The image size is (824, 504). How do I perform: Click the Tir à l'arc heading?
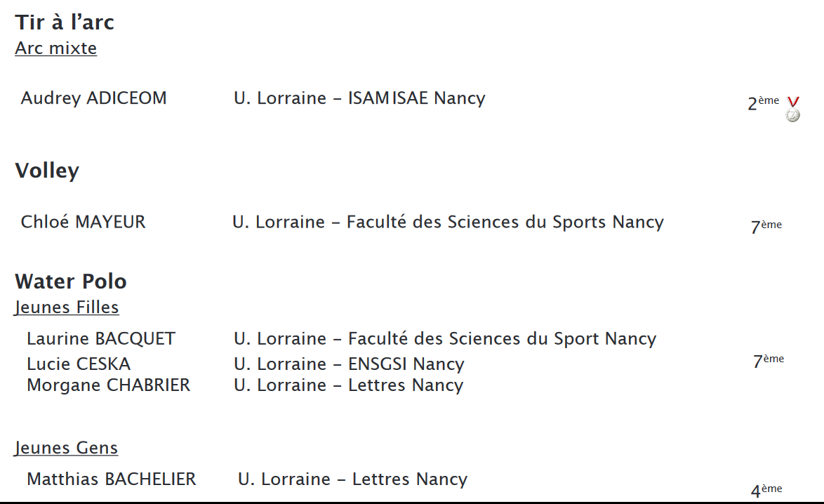point(65,22)
